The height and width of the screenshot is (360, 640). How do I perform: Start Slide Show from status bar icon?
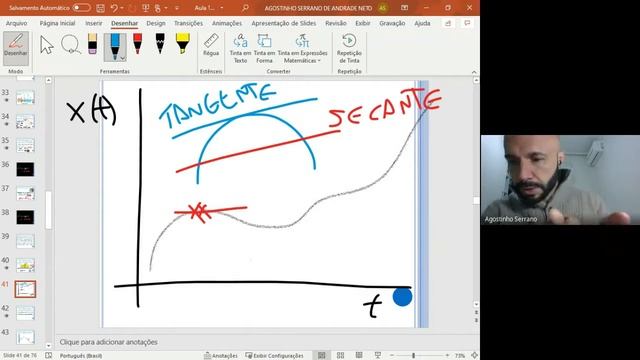[378, 356]
